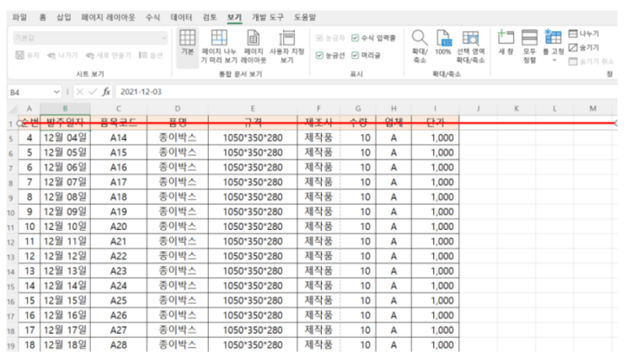This screenshot has width=626, height=364.
Task: Expand the 틀 고정 freeze panes dropdown
Action: click(x=554, y=61)
